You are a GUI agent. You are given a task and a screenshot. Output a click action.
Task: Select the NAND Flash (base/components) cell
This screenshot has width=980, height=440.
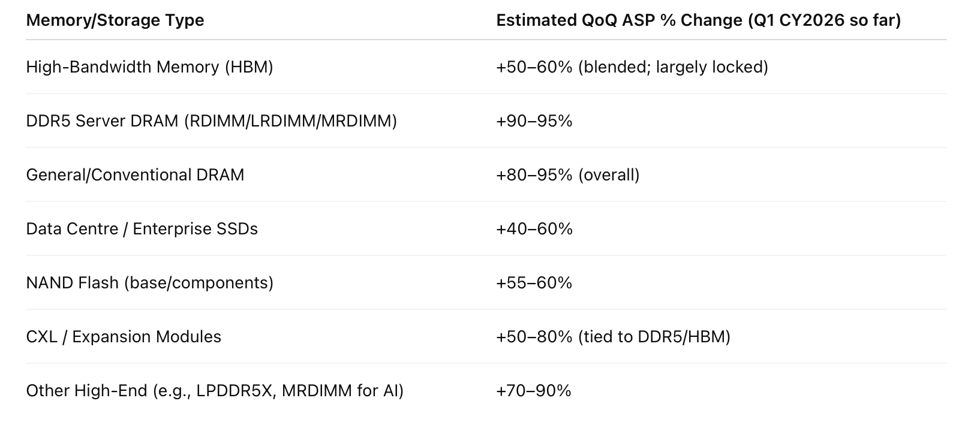(149, 283)
